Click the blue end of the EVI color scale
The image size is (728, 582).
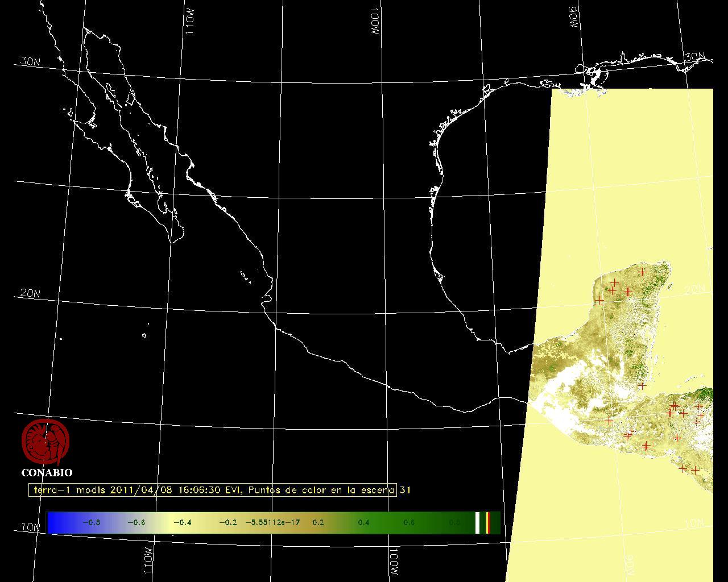point(54,523)
